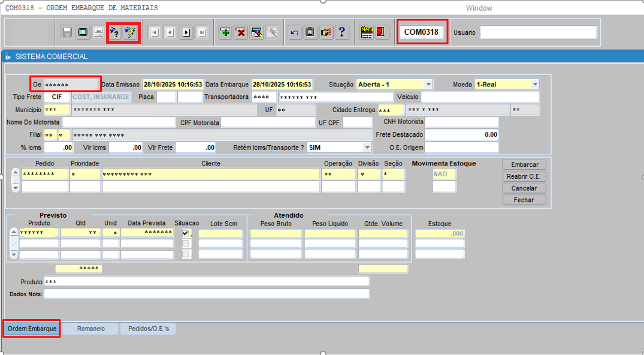Click the red X delete record icon
The image size is (644, 355).
[241, 32]
